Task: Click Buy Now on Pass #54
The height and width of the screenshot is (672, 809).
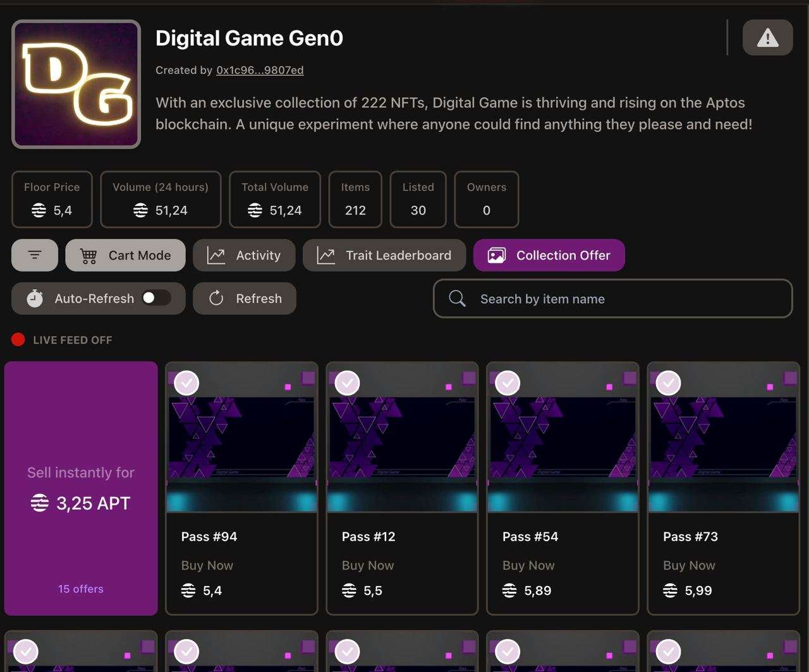Action: click(x=528, y=565)
